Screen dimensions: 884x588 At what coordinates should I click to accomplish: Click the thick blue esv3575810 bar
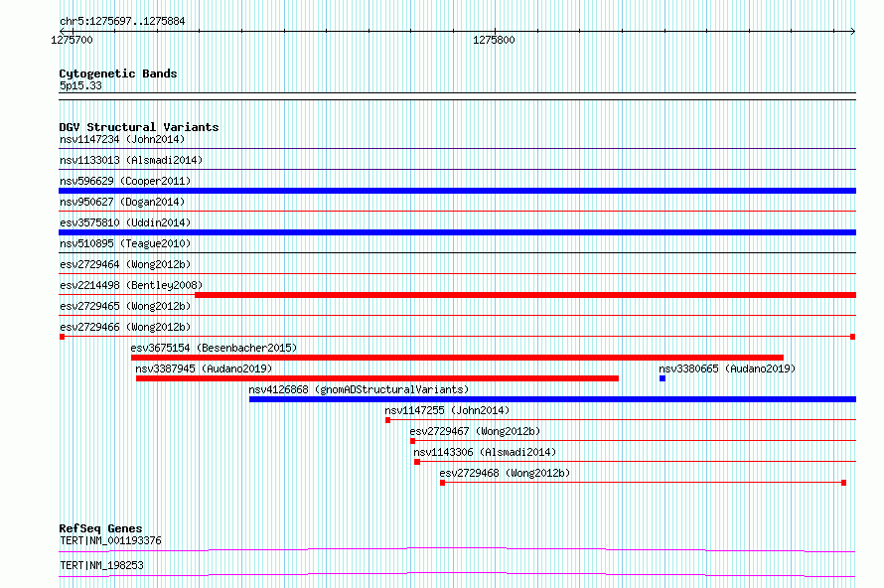tap(457, 232)
